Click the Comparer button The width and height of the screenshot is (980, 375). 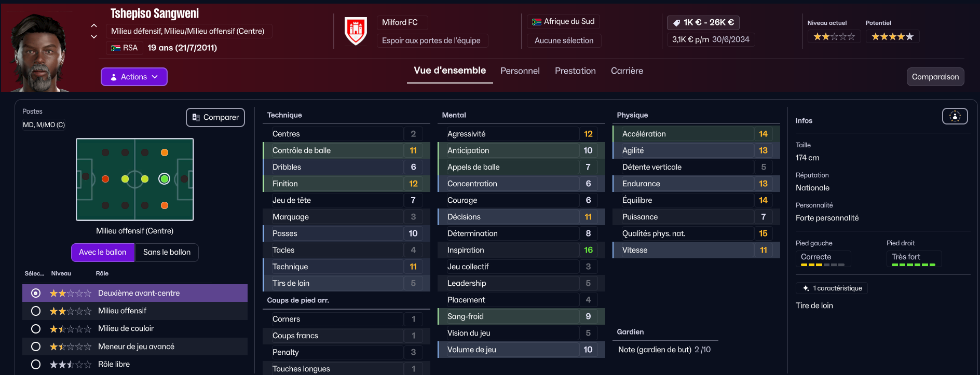coord(215,117)
